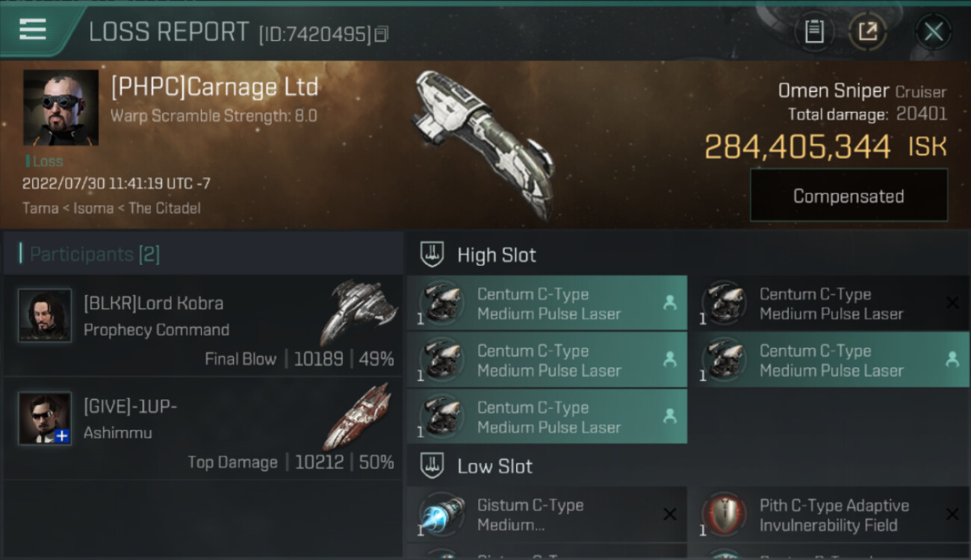Share the loss report via export icon
The width and height of the screenshot is (971, 560).
[x=867, y=31]
